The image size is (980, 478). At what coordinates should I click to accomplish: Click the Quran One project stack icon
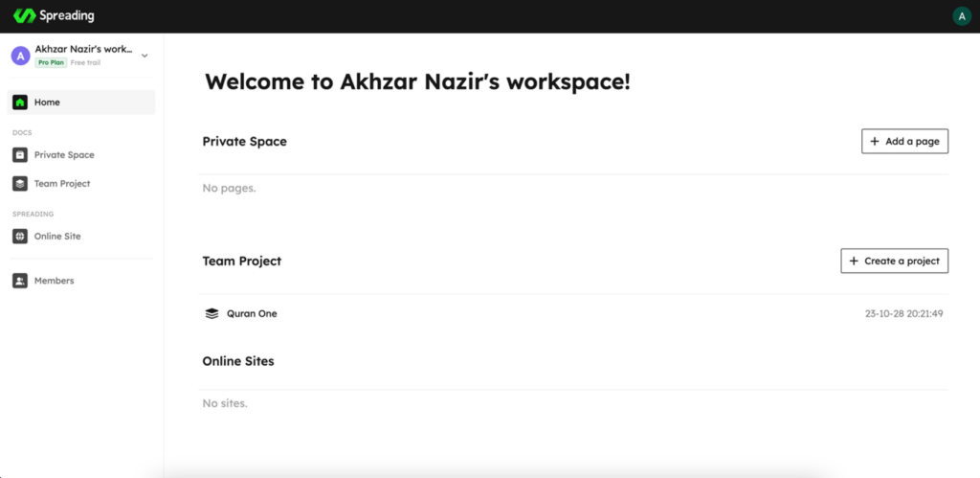pos(212,313)
